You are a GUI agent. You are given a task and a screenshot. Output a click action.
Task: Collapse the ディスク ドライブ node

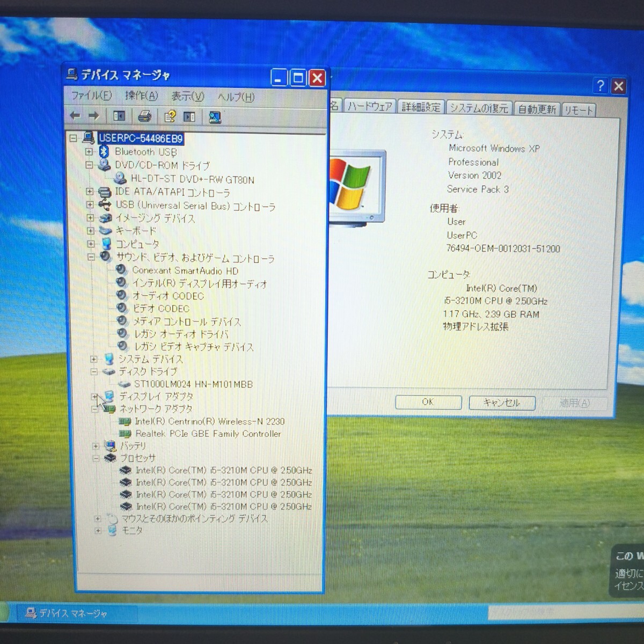click(x=94, y=371)
